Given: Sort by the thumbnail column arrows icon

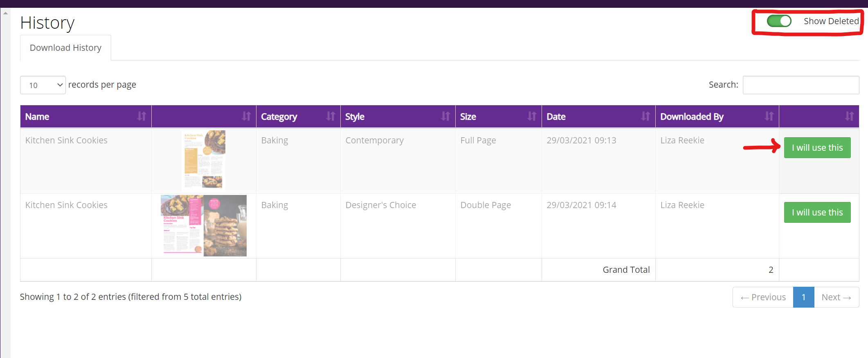Looking at the screenshot, I should (246, 116).
